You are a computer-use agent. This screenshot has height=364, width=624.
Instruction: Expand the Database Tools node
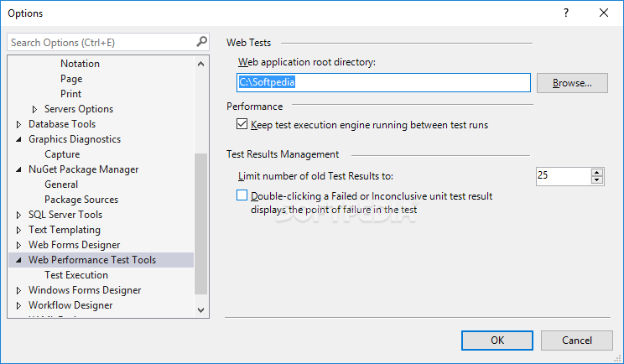coord(18,124)
